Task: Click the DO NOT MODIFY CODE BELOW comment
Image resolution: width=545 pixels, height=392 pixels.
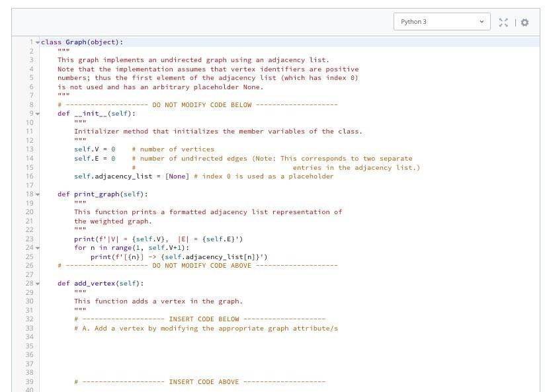Action: [x=197, y=104]
